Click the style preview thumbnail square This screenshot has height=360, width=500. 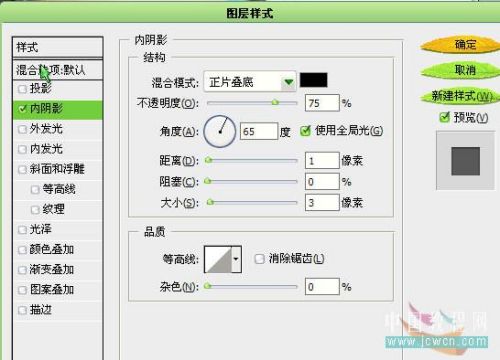(465, 161)
